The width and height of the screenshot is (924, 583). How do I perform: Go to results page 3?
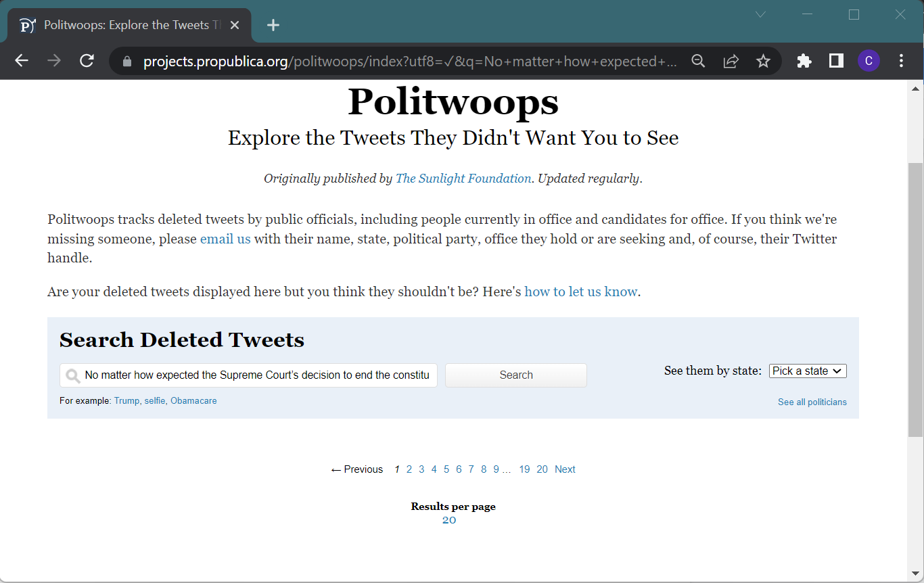click(421, 469)
